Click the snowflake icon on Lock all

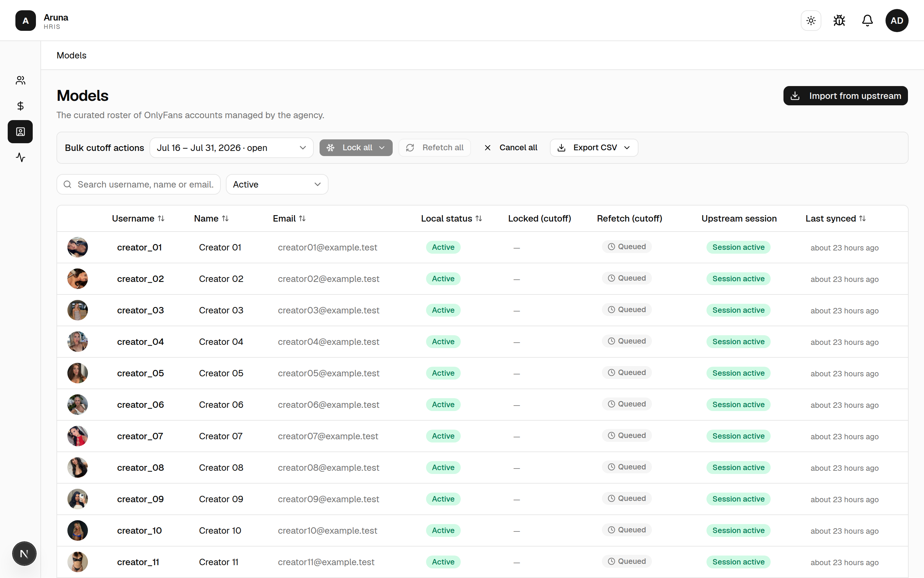click(331, 148)
